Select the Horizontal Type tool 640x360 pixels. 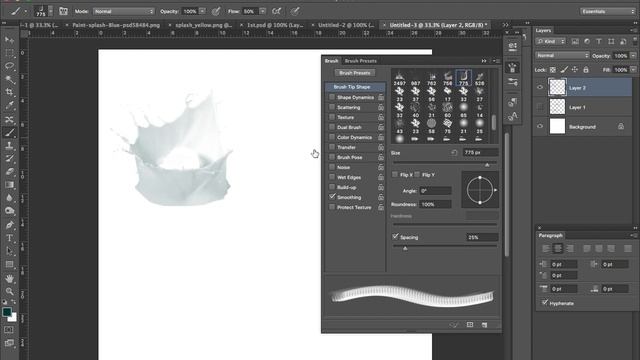[9, 238]
